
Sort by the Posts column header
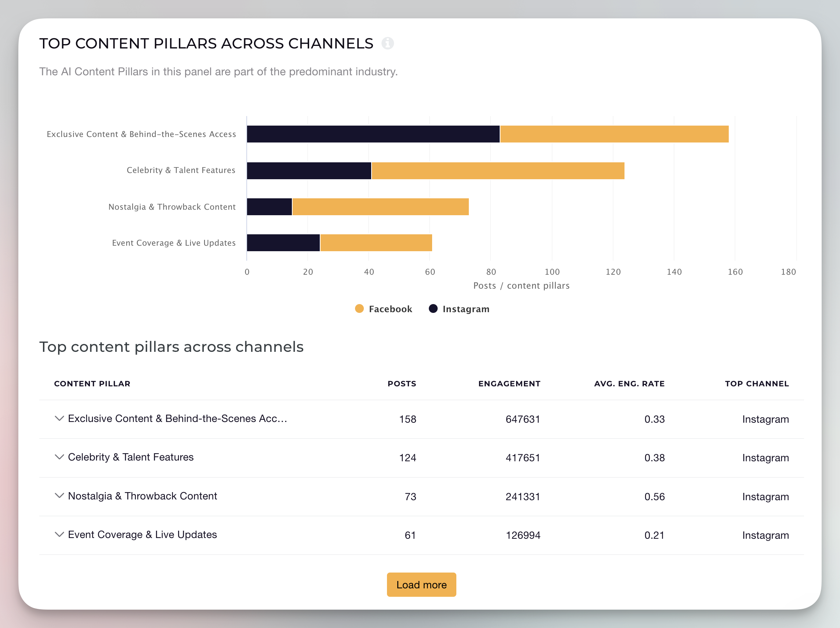401,383
